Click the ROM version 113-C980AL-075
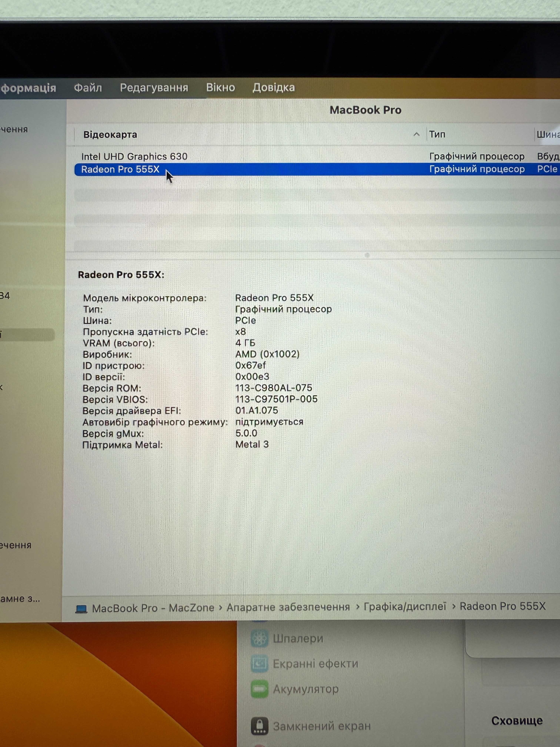 click(274, 388)
